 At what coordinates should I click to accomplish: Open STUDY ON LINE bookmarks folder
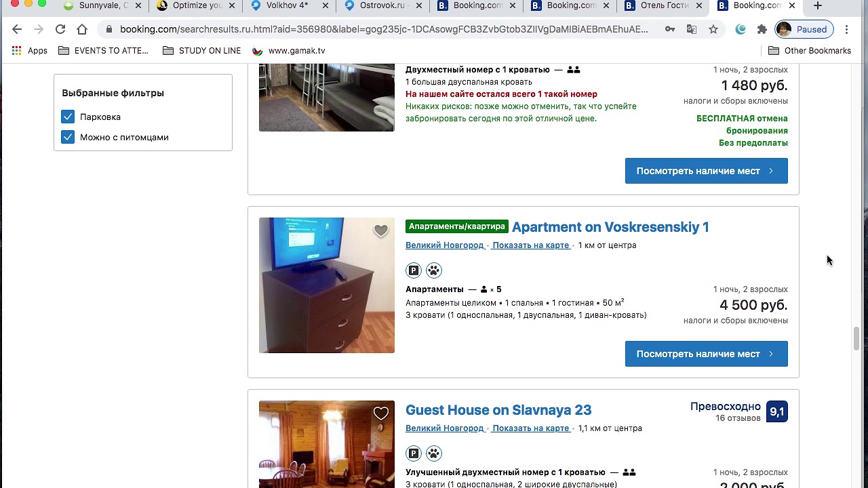pyautogui.click(x=201, y=51)
